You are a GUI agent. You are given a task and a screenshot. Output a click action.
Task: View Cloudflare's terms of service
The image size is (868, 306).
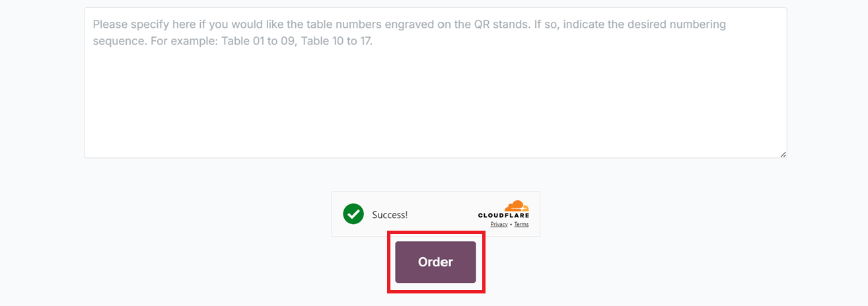(x=521, y=225)
